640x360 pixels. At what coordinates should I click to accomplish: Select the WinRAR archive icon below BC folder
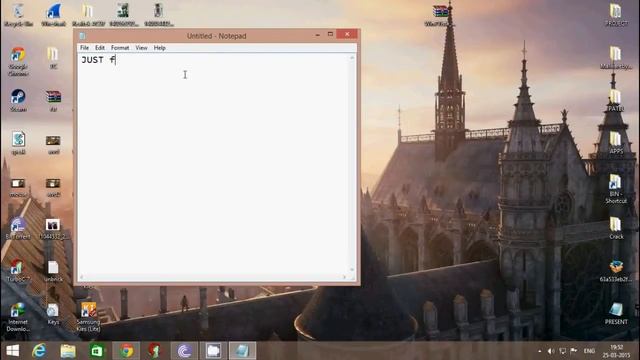coord(53,101)
